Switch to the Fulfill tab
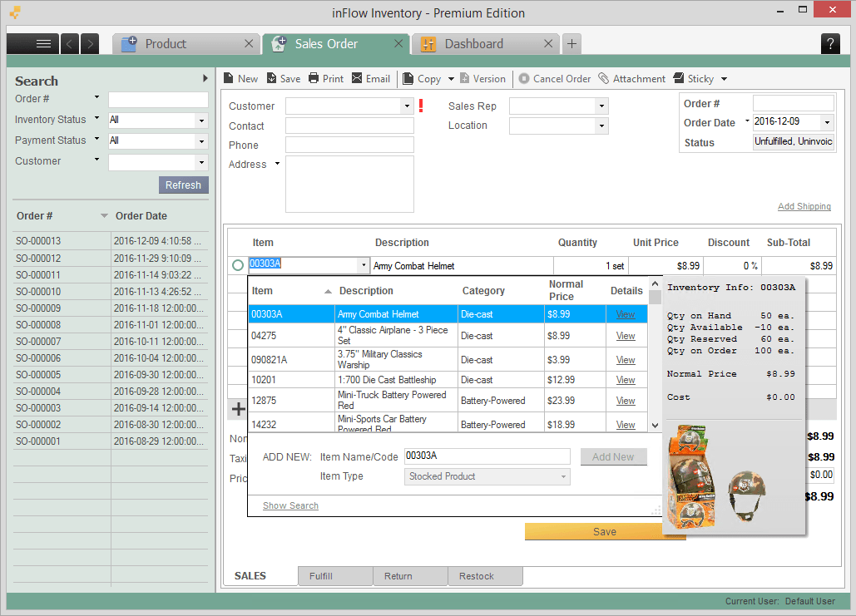 tap(334, 576)
